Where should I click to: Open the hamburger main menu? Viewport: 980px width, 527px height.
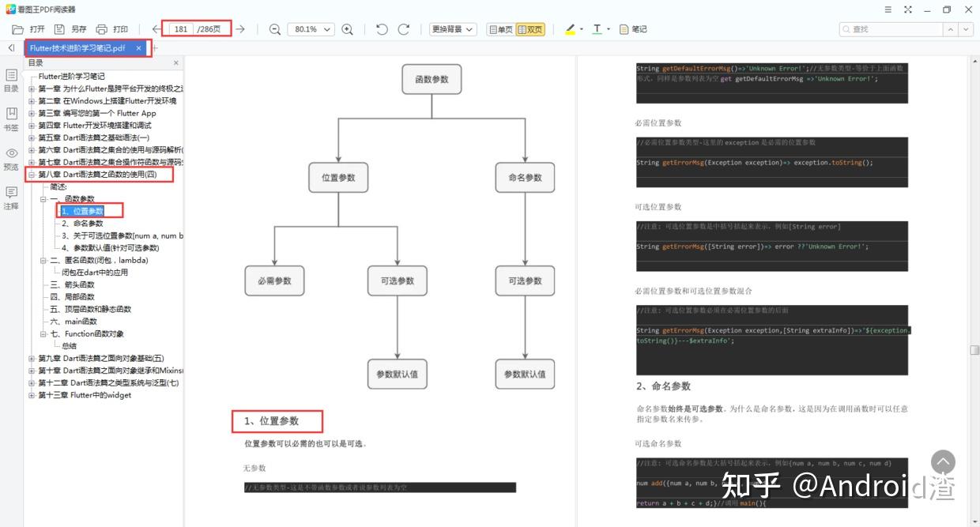click(x=888, y=9)
